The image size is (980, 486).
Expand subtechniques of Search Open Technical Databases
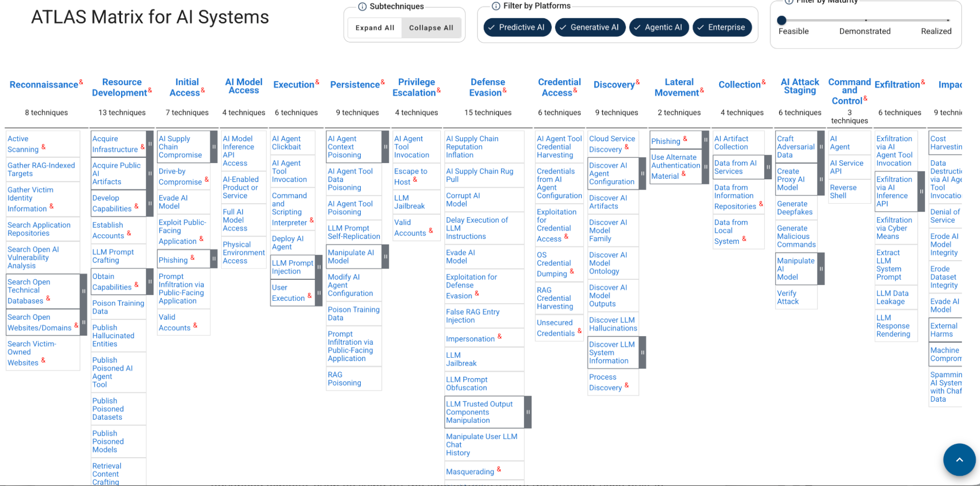point(83,291)
